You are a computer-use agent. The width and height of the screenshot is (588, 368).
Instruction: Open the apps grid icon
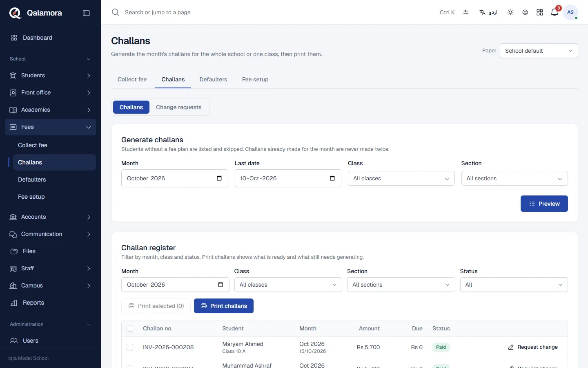[540, 12]
